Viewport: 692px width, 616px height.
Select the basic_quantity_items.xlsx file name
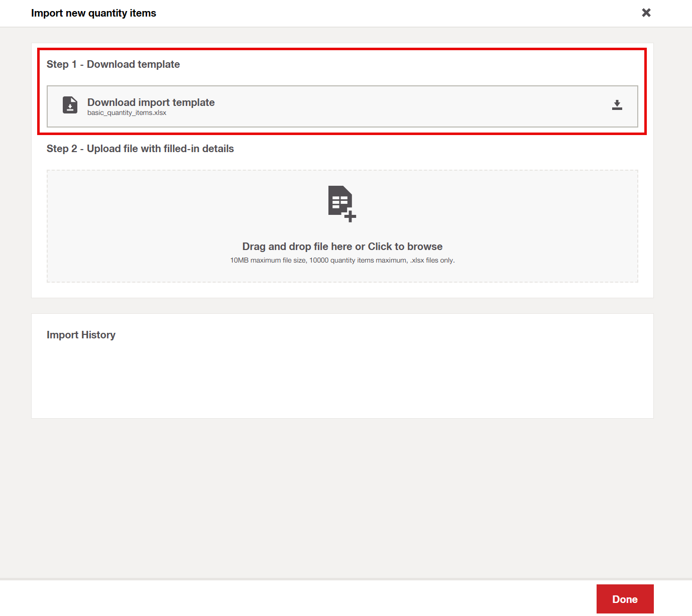(x=127, y=113)
